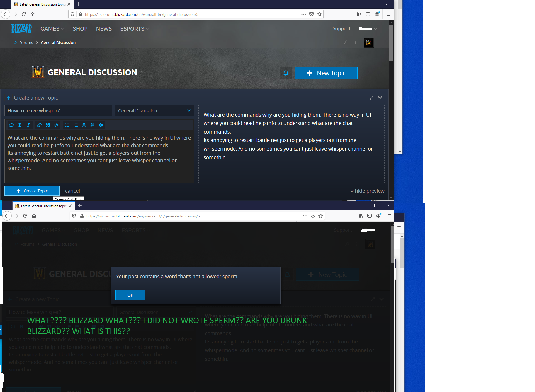Go back in the bottom browser window
This screenshot has width=535, height=392.
(7, 216)
